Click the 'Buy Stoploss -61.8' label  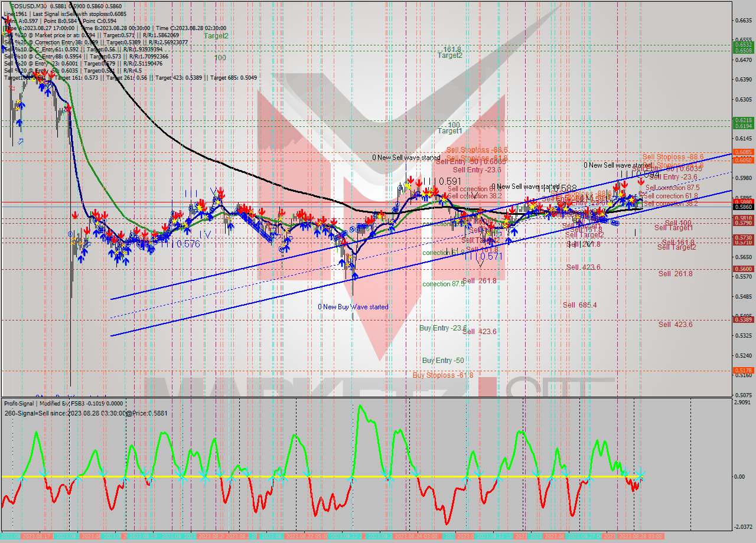[443, 375]
